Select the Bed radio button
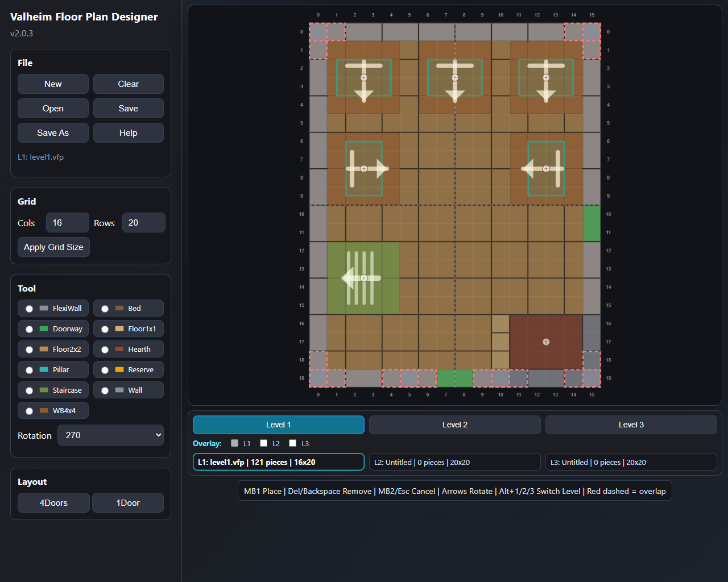The width and height of the screenshot is (728, 582). click(105, 309)
